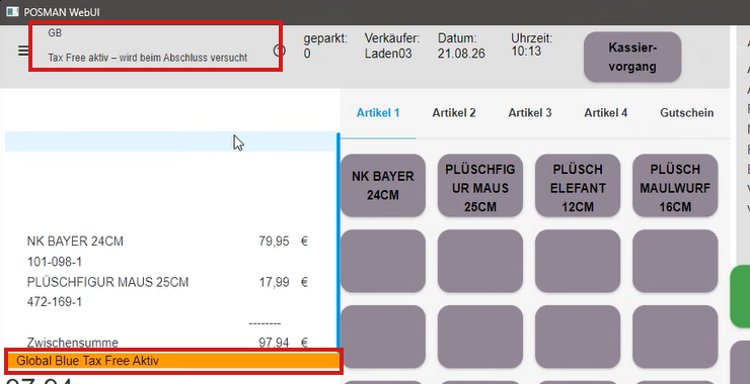Open the hamburger menu icon
Screen dimensions: 750x384
point(23,50)
